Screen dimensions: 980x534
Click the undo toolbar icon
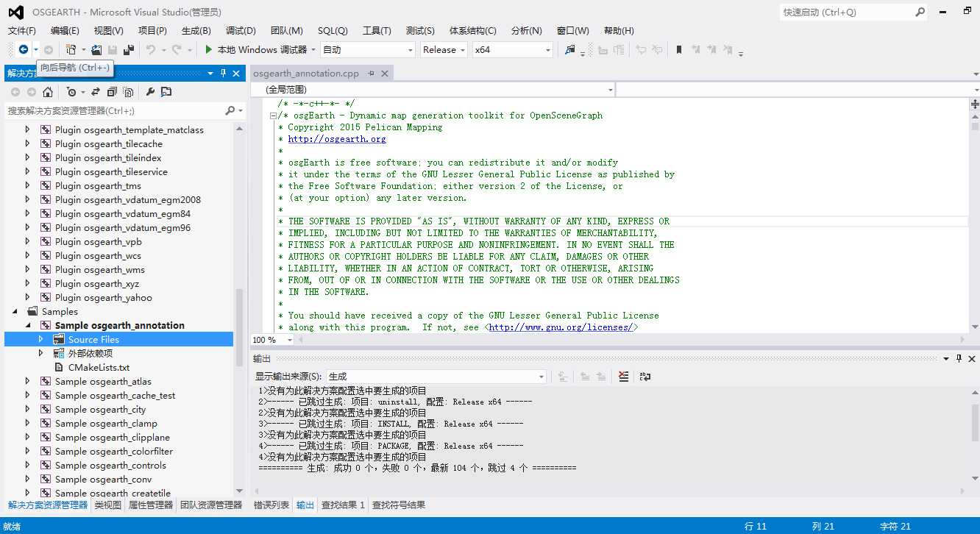[x=150, y=49]
